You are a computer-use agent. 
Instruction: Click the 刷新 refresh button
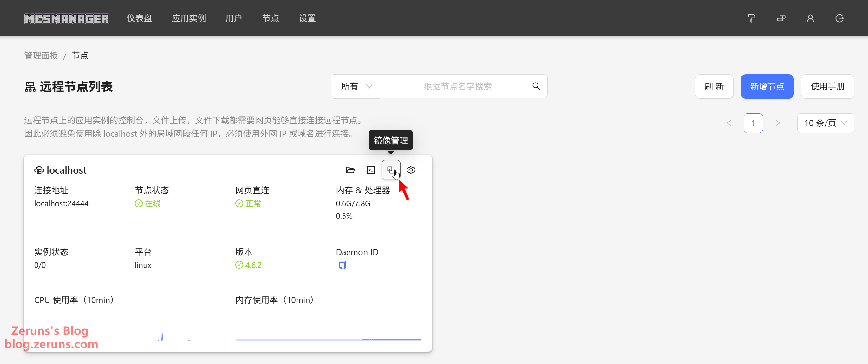coord(714,87)
